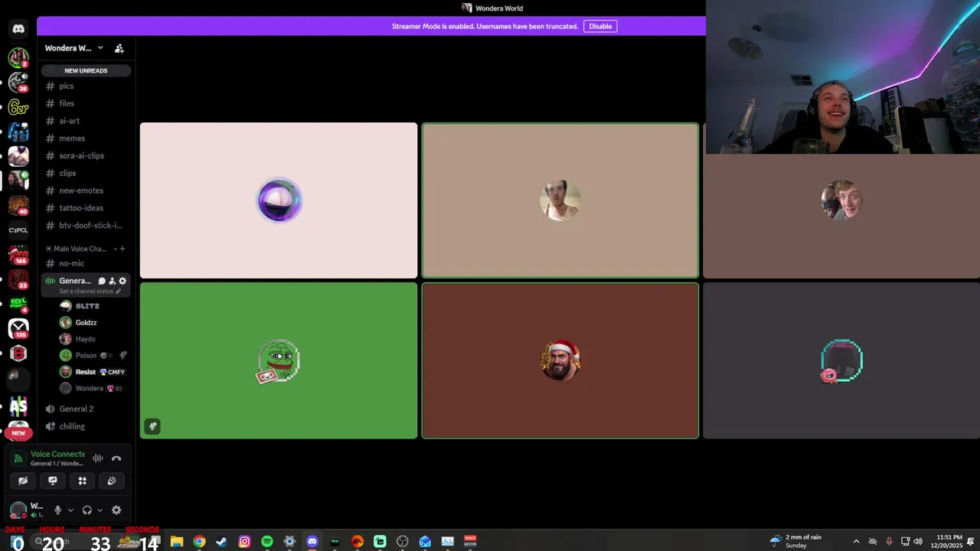980x551 pixels.
Task: Jump to NEW UNREADS pill
Action: (x=86, y=70)
